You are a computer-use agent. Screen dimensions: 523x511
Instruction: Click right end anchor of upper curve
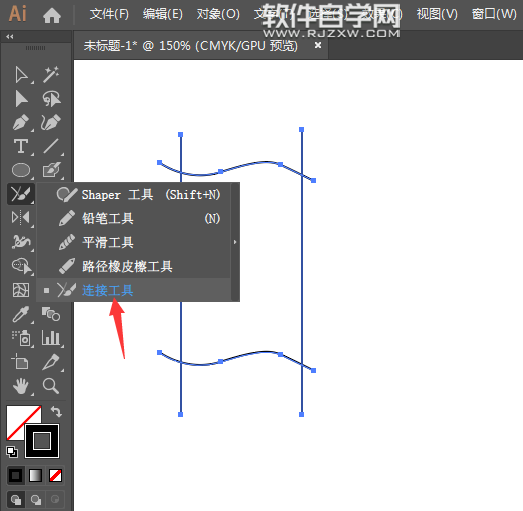(x=314, y=180)
